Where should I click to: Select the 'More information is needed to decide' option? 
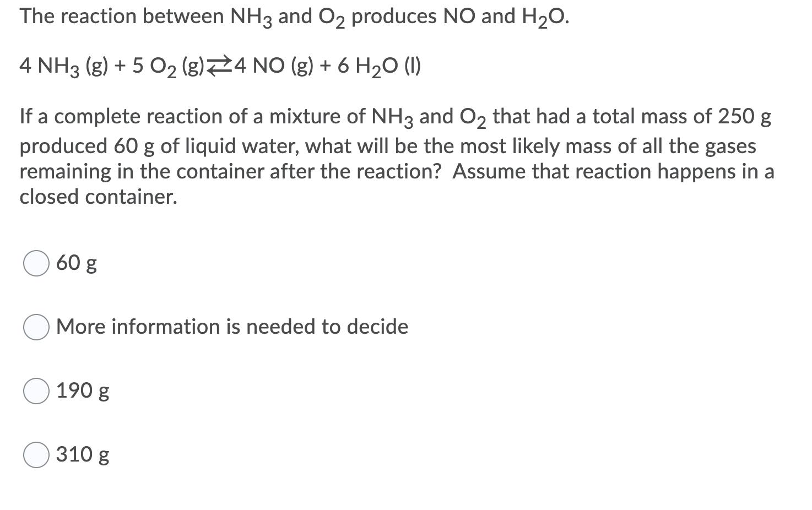[231, 327]
